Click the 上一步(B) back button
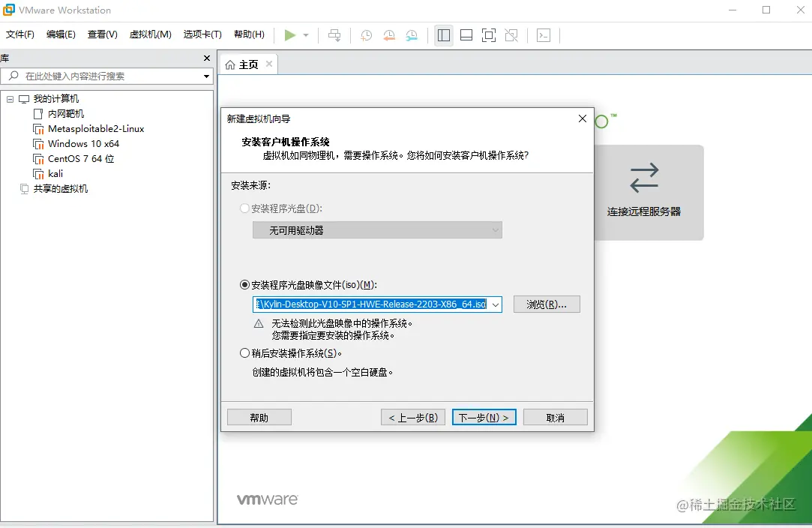Viewport: 812px width, 528px height. 413,417
